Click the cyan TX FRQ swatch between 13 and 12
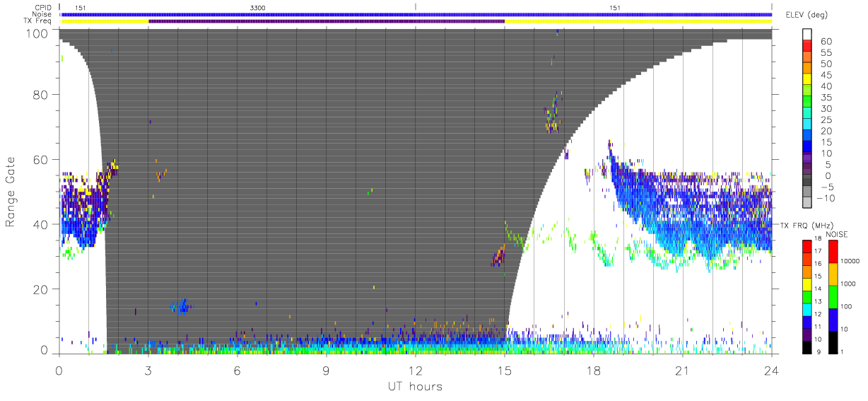The width and height of the screenshot is (868, 401). [x=808, y=308]
